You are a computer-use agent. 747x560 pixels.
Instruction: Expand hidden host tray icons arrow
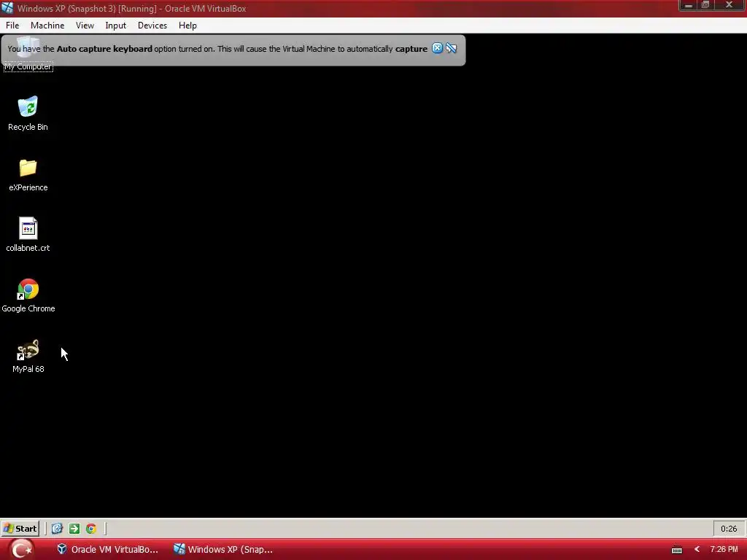click(x=697, y=549)
